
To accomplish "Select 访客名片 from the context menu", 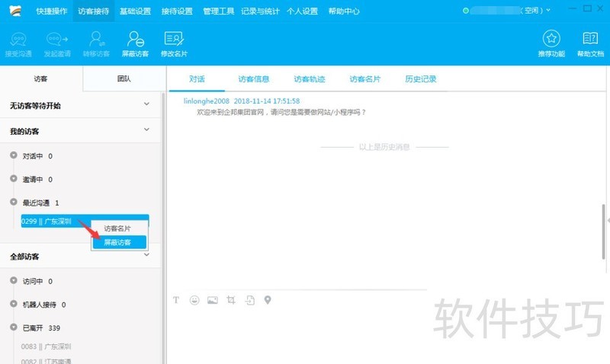I will 117,228.
